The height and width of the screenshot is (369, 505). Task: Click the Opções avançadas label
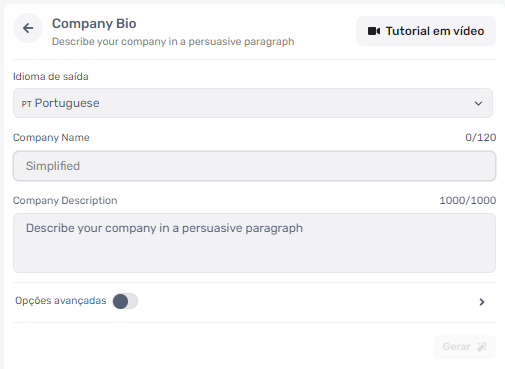61,301
